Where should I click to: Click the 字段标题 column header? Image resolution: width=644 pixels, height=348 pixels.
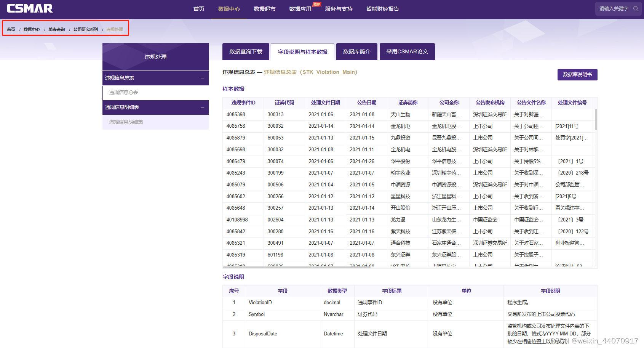pos(392,291)
